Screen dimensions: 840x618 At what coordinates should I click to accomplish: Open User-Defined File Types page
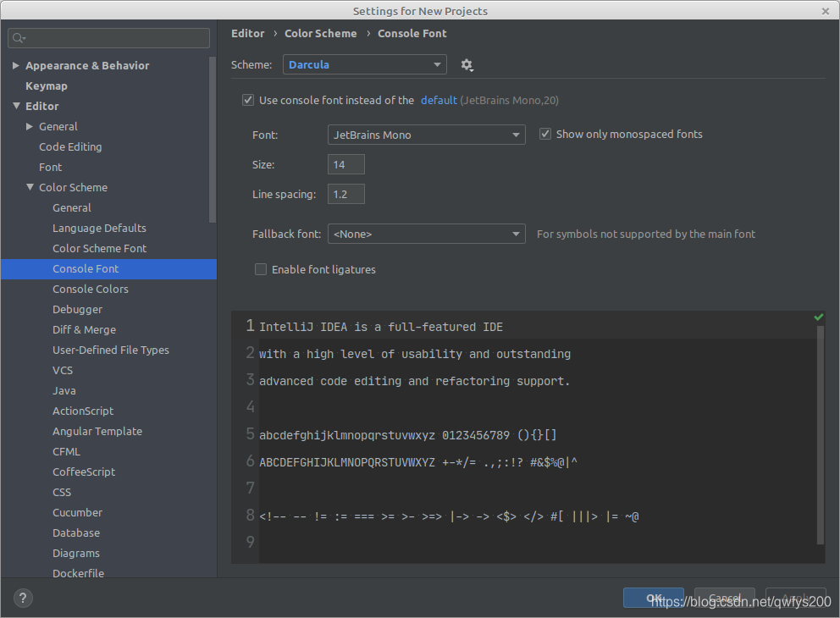[x=110, y=350]
